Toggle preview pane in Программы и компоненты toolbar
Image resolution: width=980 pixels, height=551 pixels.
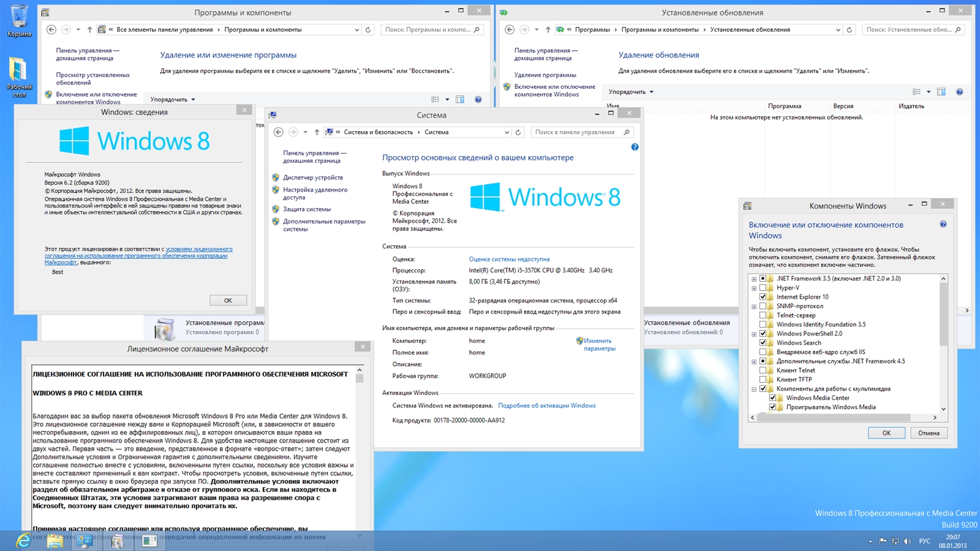(460, 99)
